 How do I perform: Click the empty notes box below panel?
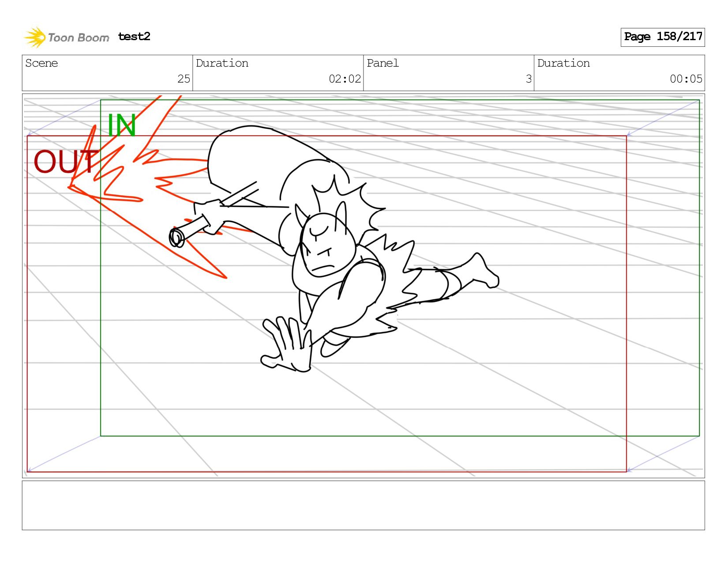[x=363, y=506]
